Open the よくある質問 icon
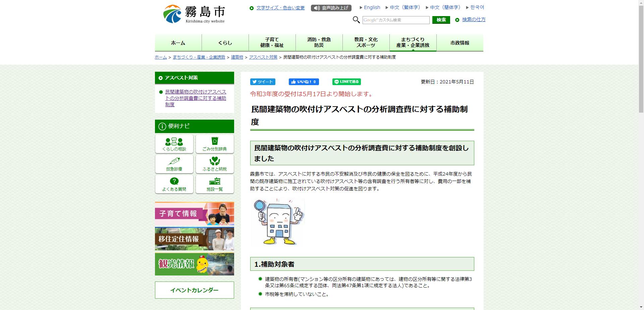Viewport: 644px width, 310px height. (x=174, y=184)
